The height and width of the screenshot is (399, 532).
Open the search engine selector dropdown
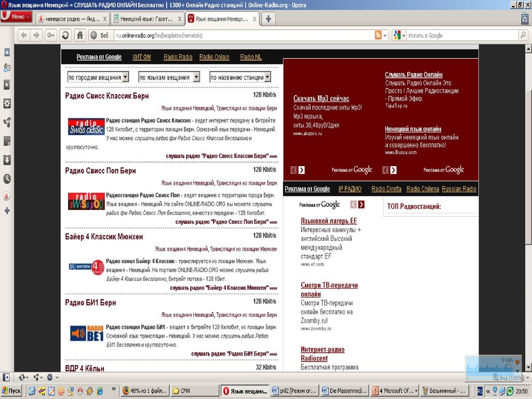[x=399, y=35]
